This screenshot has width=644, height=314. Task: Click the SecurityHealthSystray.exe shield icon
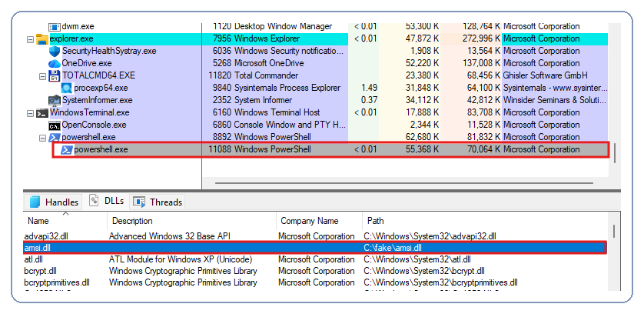coord(55,52)
